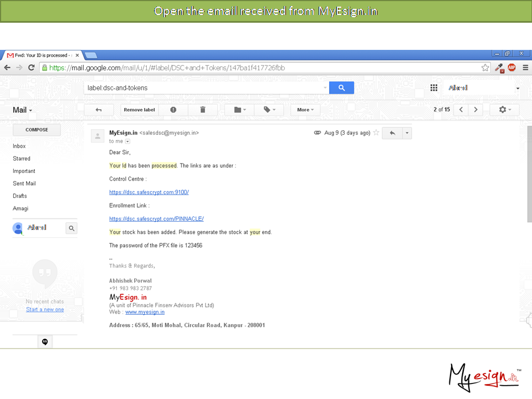Image resolution: width=532 pixels, height=399 pixels.
Task: Open the Move to folder dropdown
Action: (x=240, y=110)
